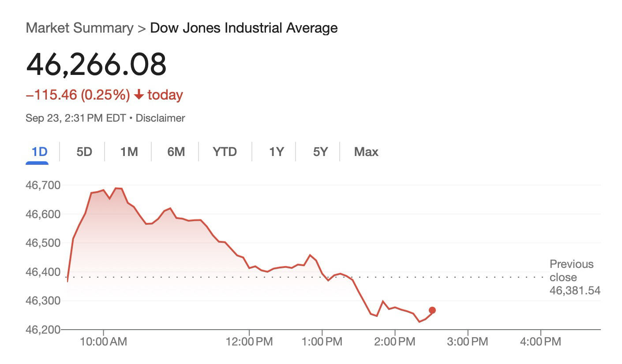Open the Disclaimer link
This screenshot has height=364, width=622.
160,118
